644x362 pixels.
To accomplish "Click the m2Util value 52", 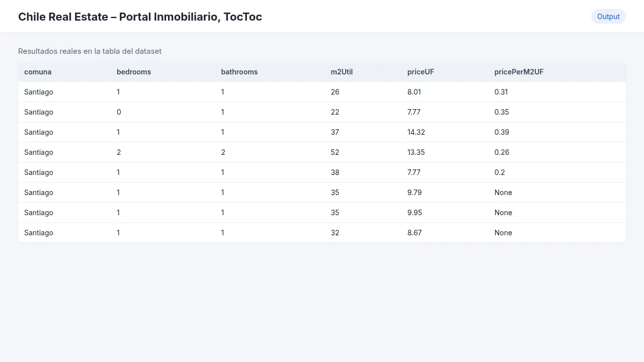I will 335,152.
